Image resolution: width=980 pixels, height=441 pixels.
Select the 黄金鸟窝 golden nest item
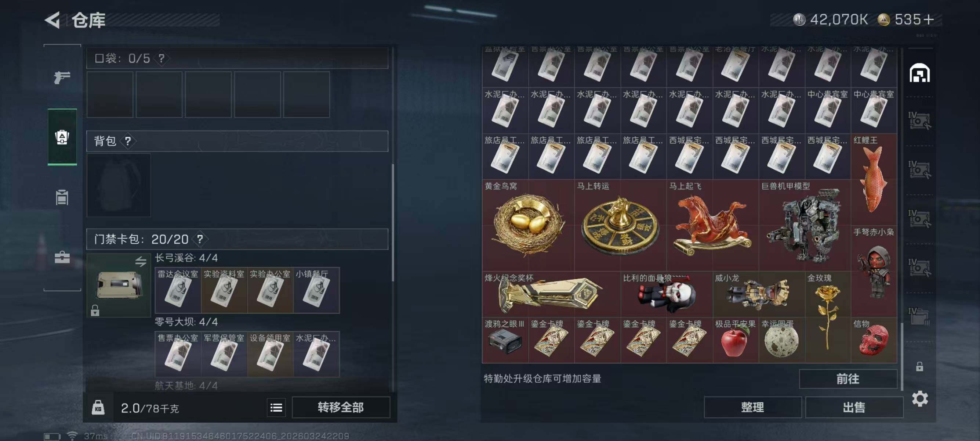pyautogui.click(x=529, y=225)
